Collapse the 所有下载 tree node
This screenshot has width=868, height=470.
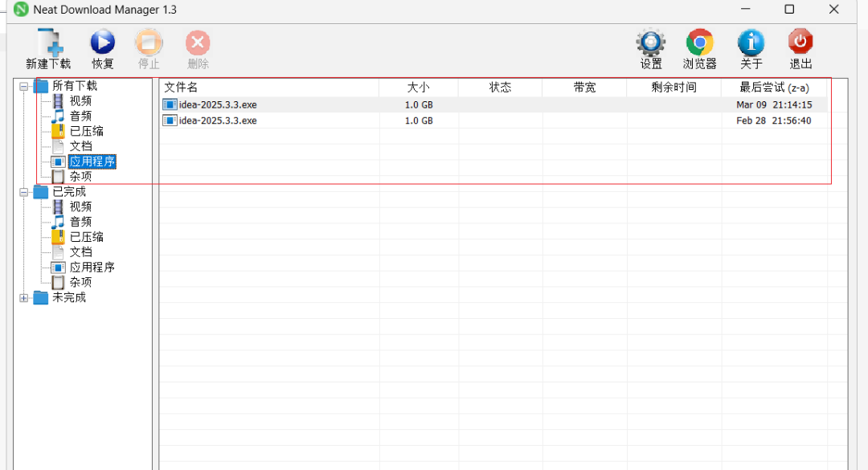point(24,86)
